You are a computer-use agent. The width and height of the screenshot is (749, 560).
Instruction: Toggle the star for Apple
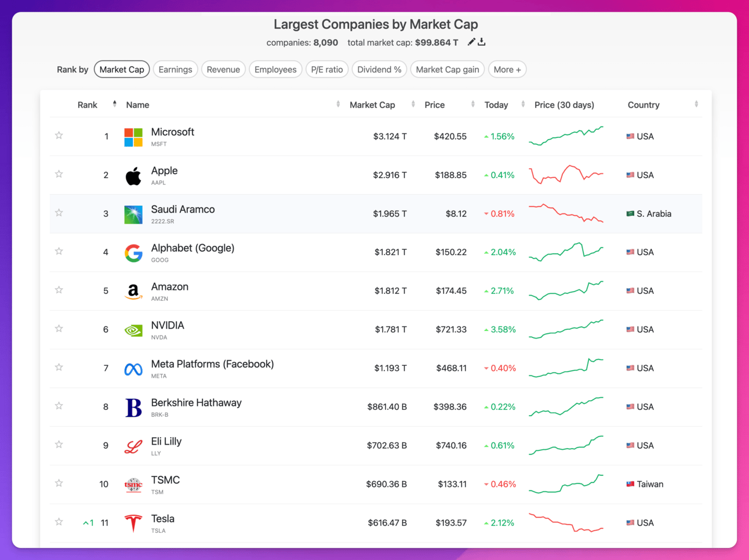pos(59,174)
